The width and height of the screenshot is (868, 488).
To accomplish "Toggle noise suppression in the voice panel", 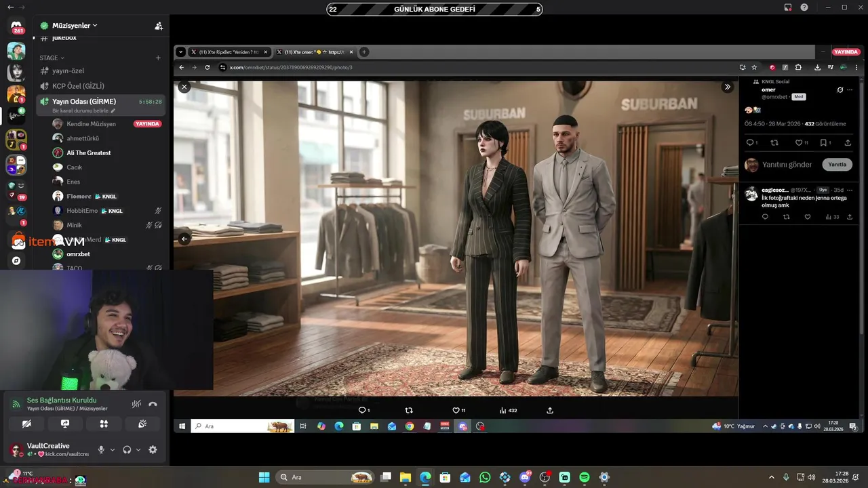I will coord(136,403).
